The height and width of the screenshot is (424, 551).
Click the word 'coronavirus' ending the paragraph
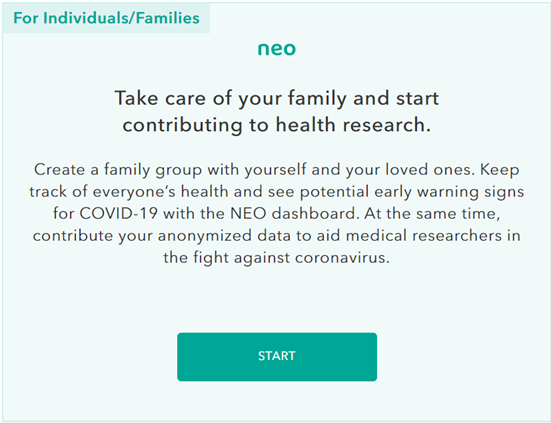(x=341, y=257)
